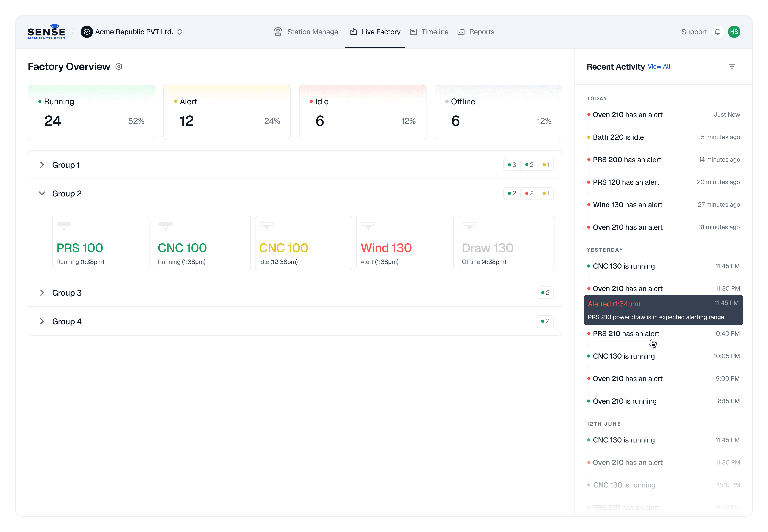Collapse Group 2
Image resolution: width=768 pixels, height=532 pixels.
(x=42, y=194)
